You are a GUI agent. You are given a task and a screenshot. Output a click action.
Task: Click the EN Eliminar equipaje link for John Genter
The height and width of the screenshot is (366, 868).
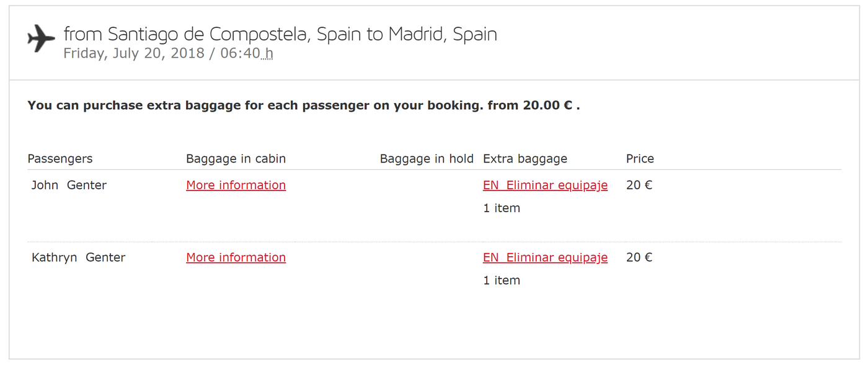tap(545, 185)
